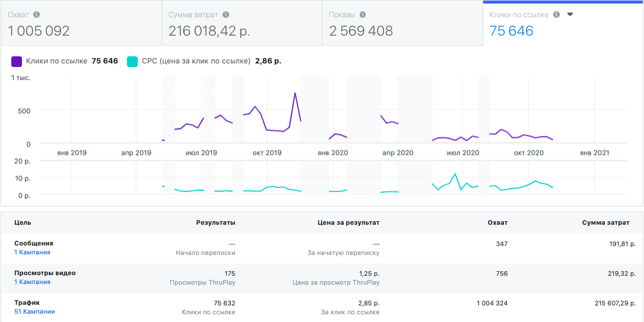Click the янв 2021 axis label
The height and width of the screenshot is (322, 644).
[x=594, y=153]
